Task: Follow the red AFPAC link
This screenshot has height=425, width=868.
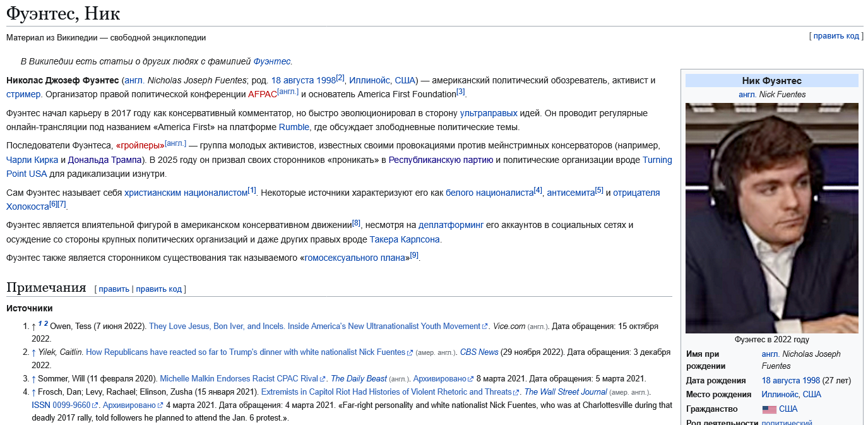Action: [x=262, y=94]
